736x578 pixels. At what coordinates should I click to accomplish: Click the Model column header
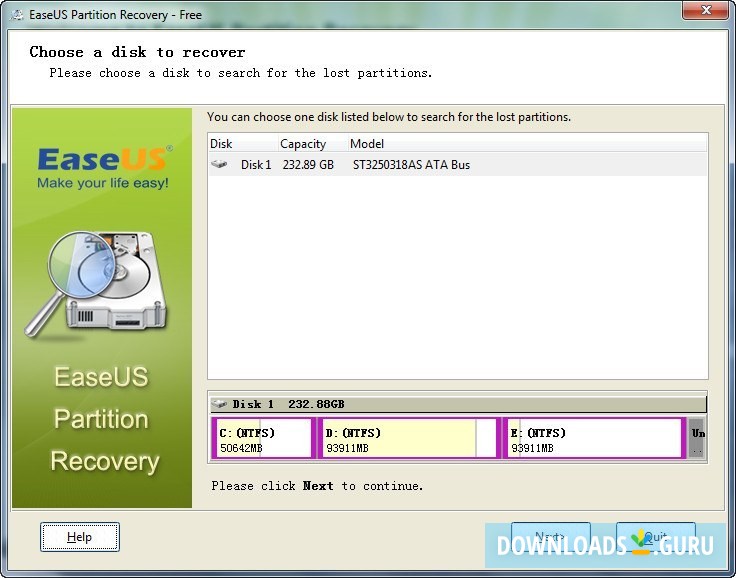pos(528,144)
